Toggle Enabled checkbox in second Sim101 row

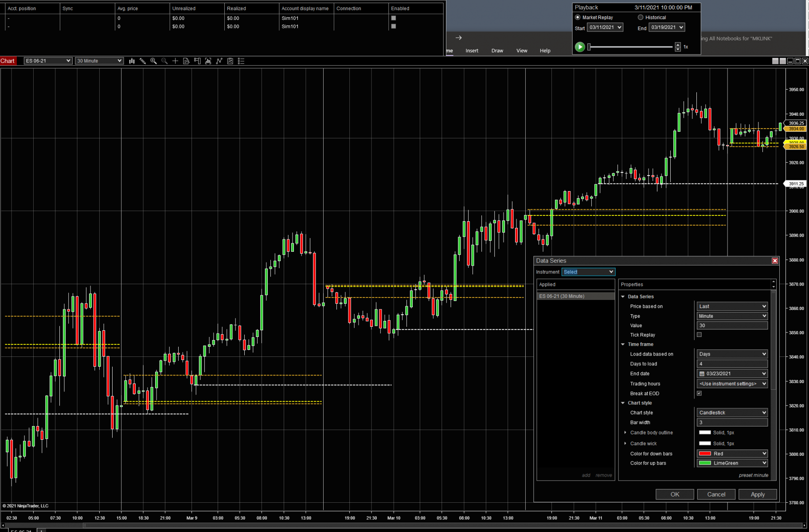(394, 26)
